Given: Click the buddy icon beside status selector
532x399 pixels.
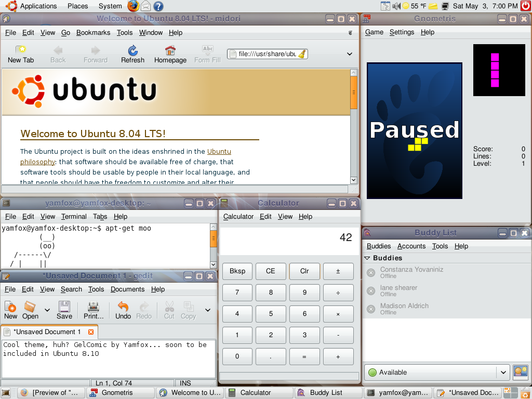Looking at the screenshot, I should pos(520,372).
